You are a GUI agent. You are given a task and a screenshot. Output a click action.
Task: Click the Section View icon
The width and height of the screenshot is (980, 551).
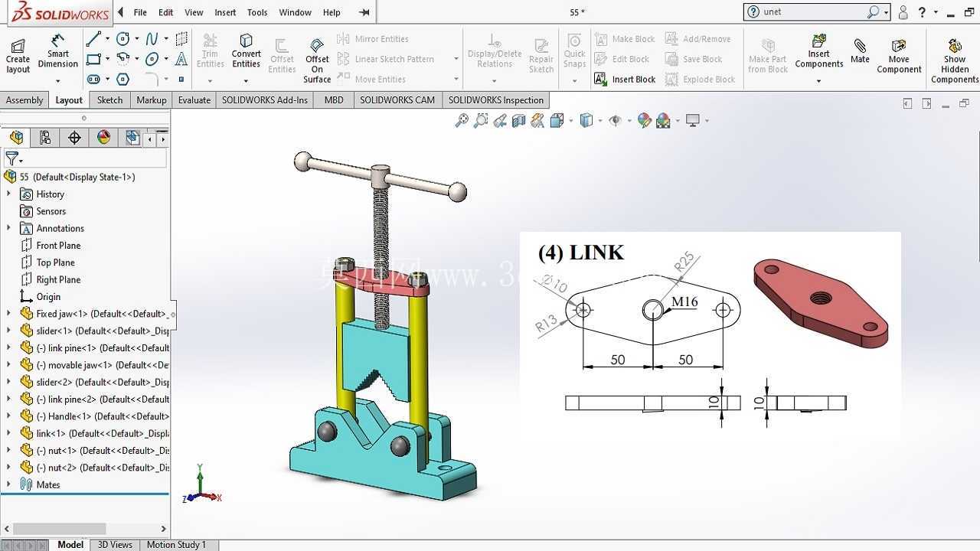[x=518, y=120]
